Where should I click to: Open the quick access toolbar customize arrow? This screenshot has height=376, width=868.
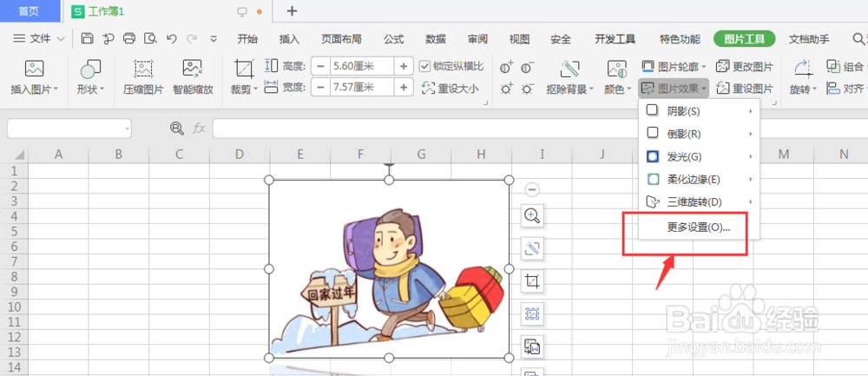(x=214, y=39)
